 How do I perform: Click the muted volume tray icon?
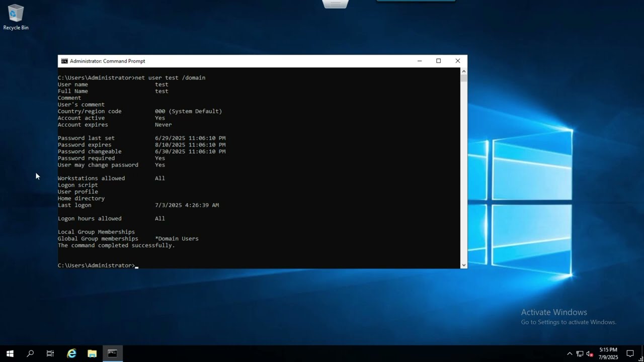point(590,353)
